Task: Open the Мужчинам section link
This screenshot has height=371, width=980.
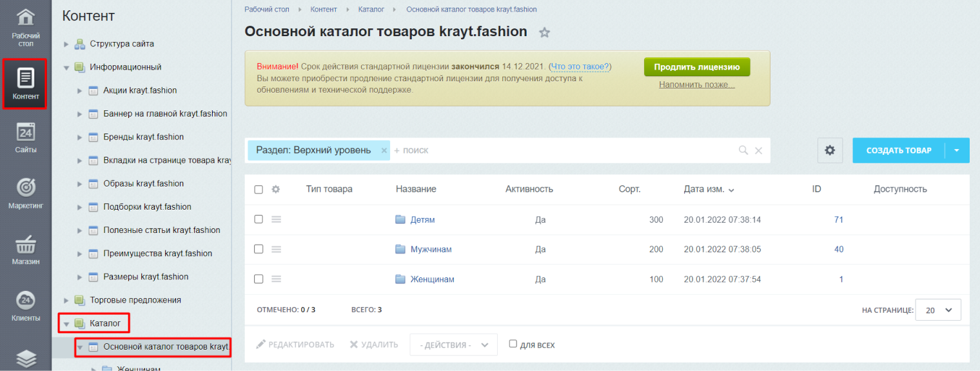Action: (431, 249)
